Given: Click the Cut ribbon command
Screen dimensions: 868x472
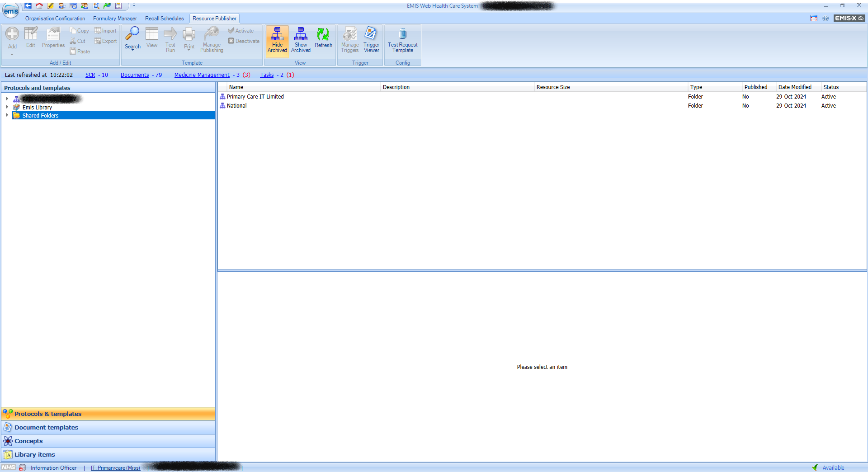Looking at the screenshot, I should (78, 41).
